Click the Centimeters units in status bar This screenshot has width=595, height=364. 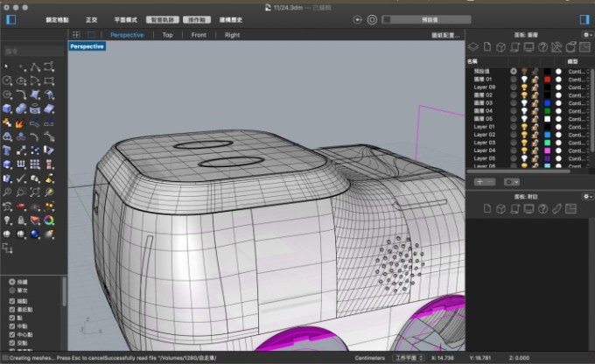pyautogui.click(x=369, y=358)
